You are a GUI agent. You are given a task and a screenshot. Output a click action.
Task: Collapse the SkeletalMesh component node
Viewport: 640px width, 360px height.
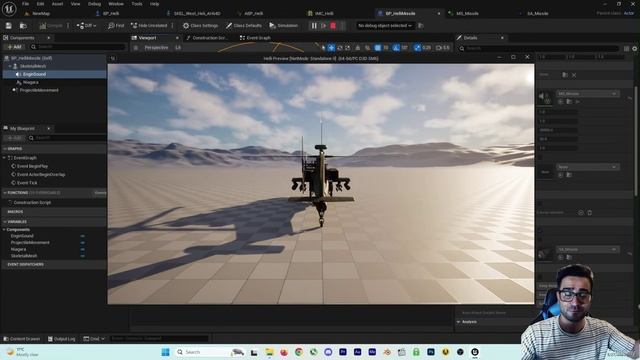pos(10,66)
